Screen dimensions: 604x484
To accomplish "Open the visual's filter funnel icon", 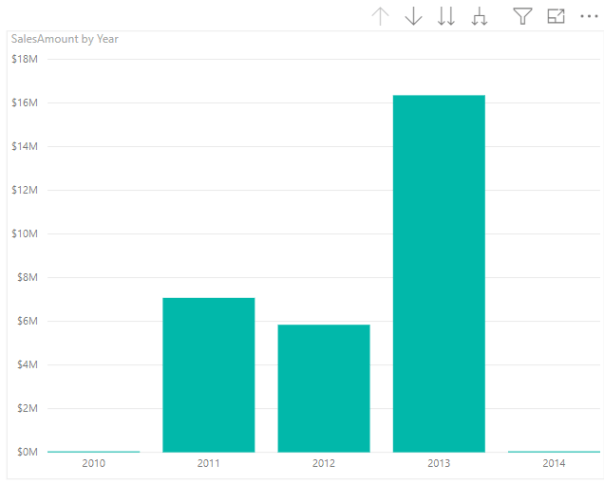I will pos(522,16).
